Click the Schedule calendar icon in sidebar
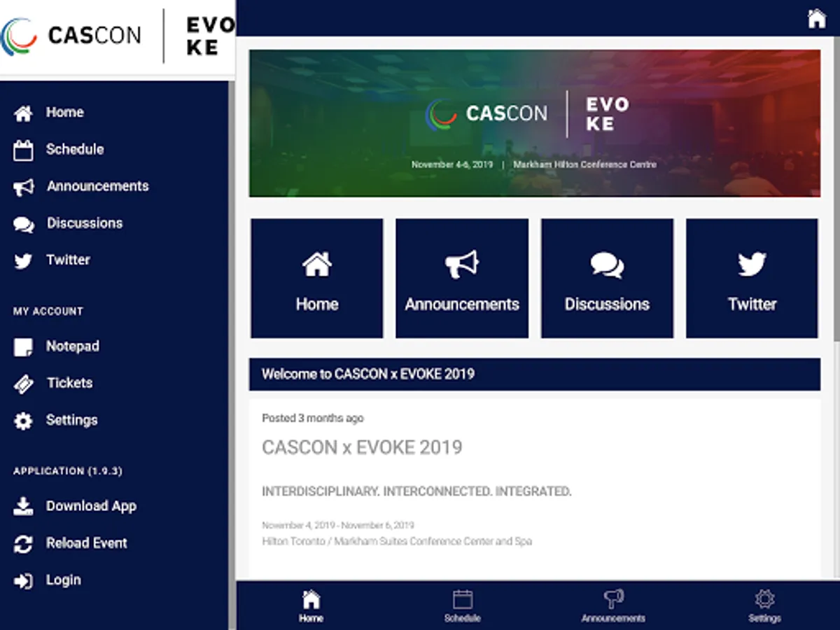The width and height of the screenshot is (840, 630). pyautogui.click(x=23, y=150)
